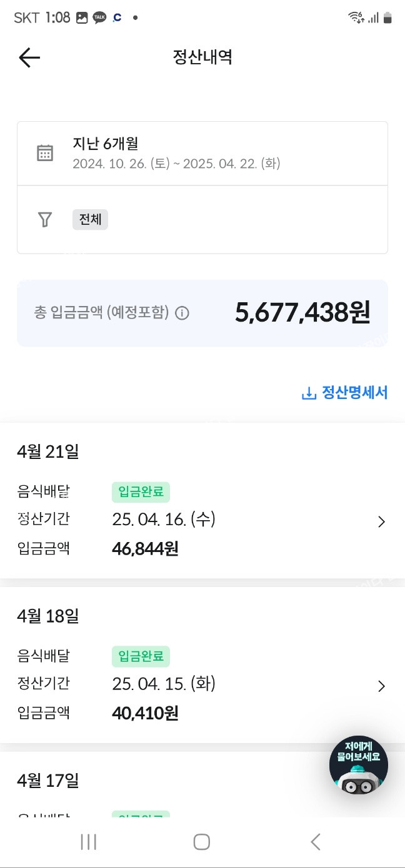Expand April 21 settlement details chevron

coord(381,522)
